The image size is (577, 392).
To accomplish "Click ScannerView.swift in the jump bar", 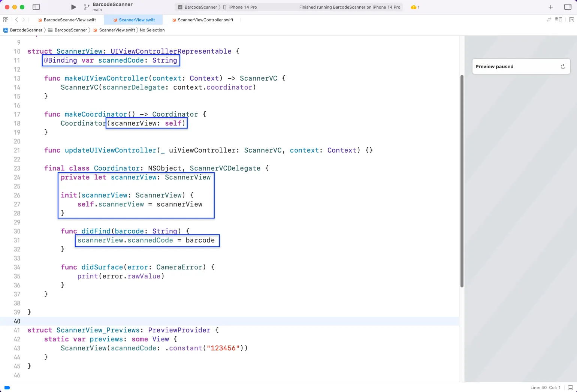I will pos(114,30).
